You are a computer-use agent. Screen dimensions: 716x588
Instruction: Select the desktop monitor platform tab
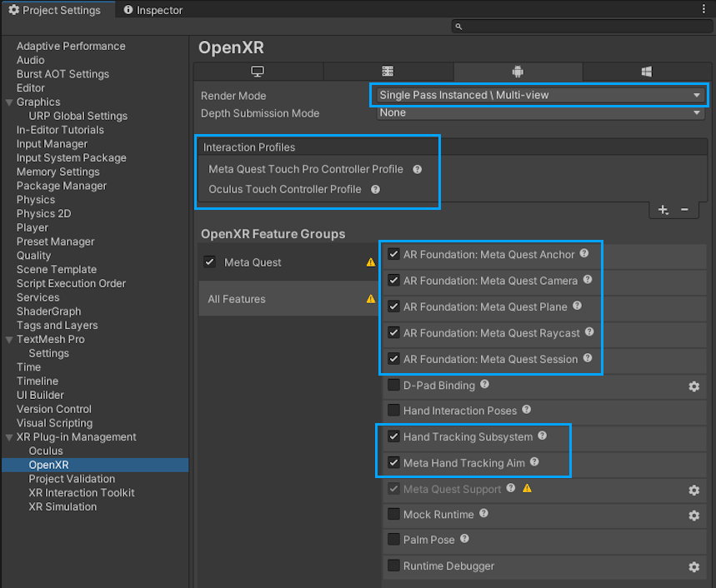pyautogui.click(x=258, y=72)
